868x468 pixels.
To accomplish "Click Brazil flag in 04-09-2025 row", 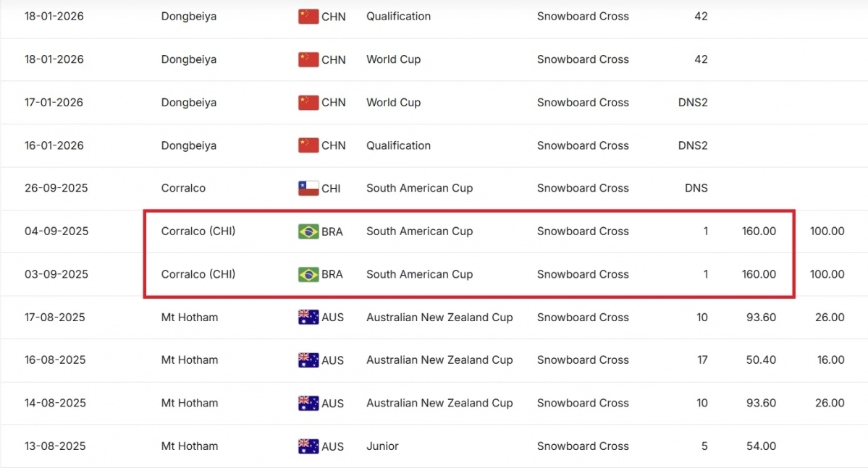I will tap(308, 231).
